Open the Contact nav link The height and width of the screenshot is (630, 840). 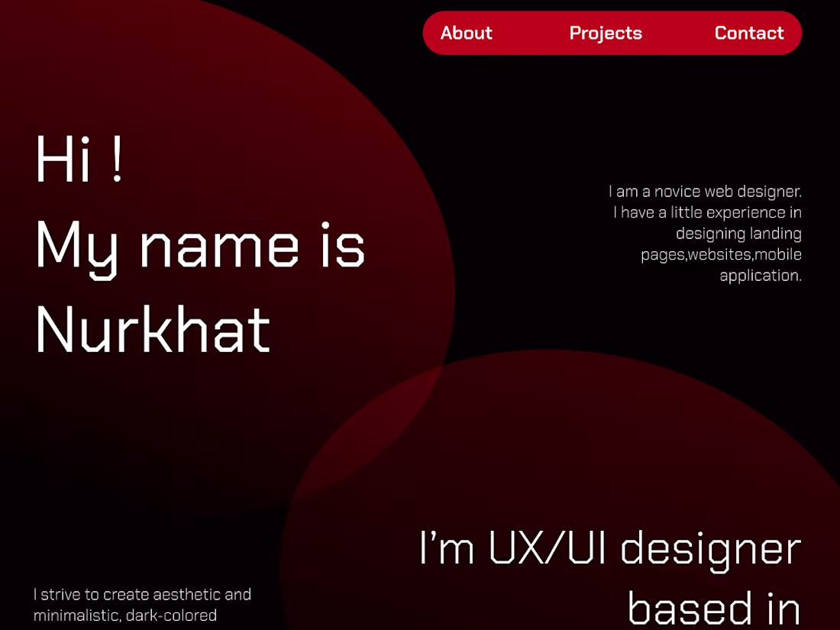tap(749, 33)
